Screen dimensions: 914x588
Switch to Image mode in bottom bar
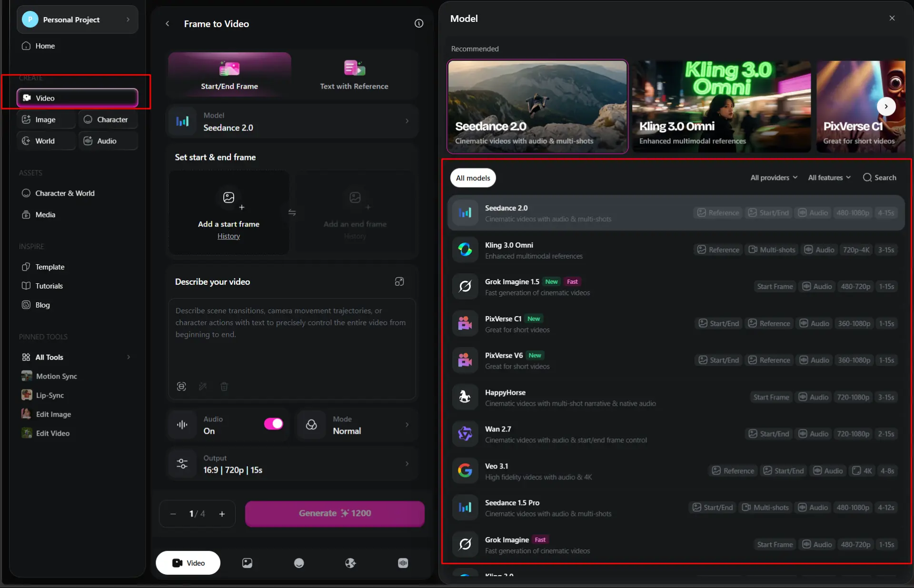(247, 563)
